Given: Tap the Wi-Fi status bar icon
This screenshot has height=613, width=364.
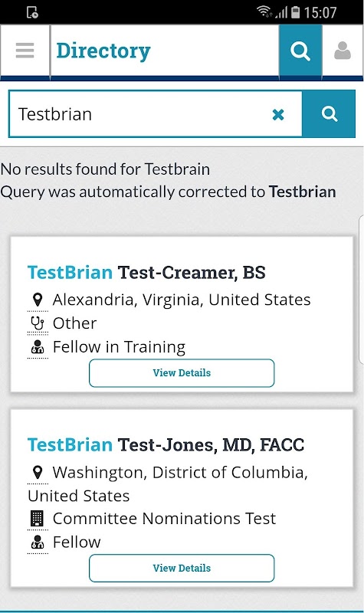Looking at the screenshot, I should (264, 11).
